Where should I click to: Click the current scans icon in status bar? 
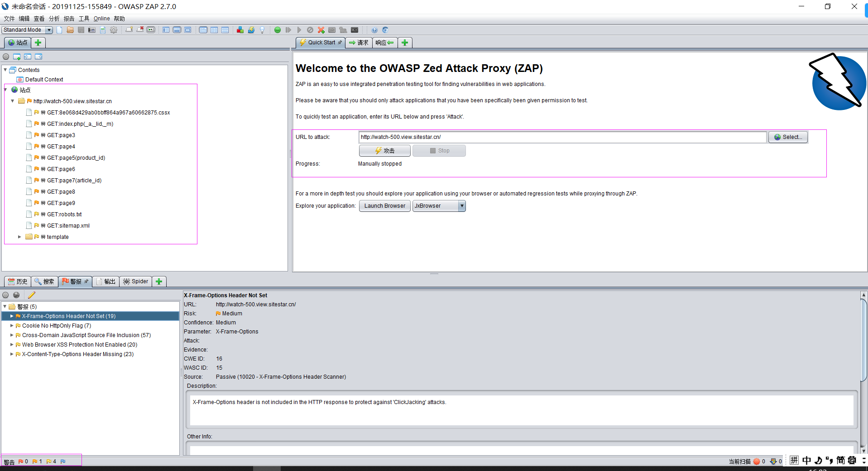point(756,461)
